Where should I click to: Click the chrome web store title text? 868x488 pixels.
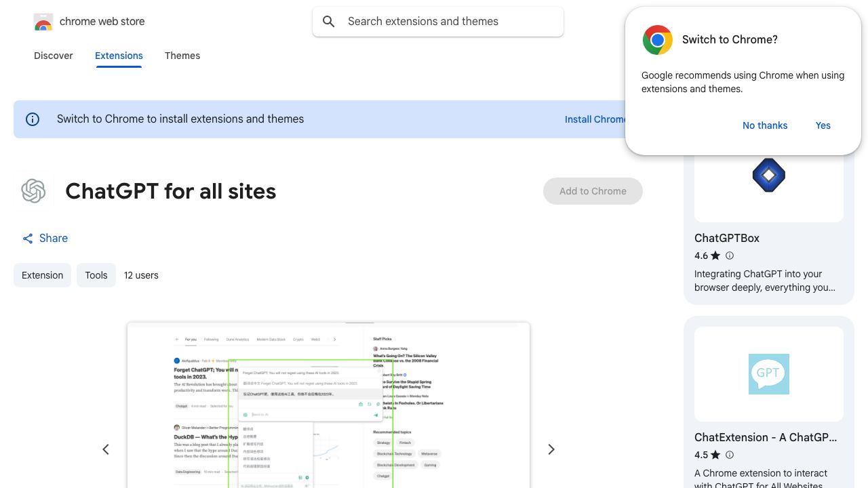pyautogui.click(x=102, y=22)
